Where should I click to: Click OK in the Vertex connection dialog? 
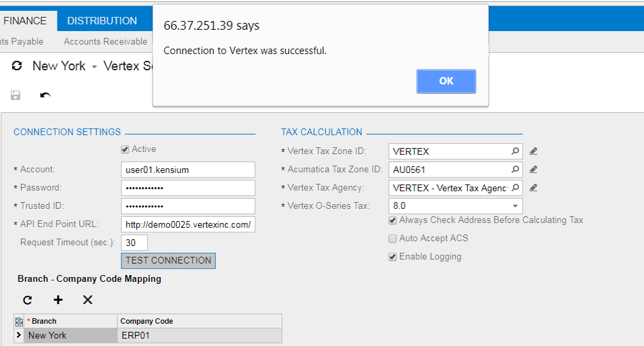coord(446,81)
